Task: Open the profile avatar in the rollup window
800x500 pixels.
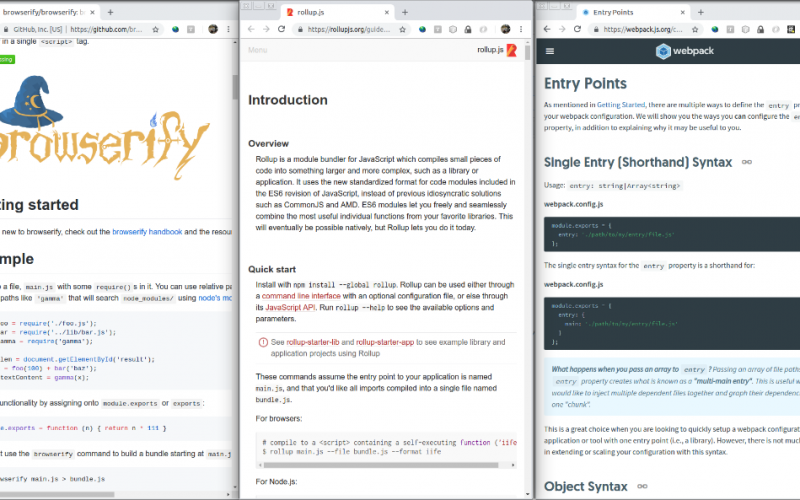Action: tap(505, 30)
